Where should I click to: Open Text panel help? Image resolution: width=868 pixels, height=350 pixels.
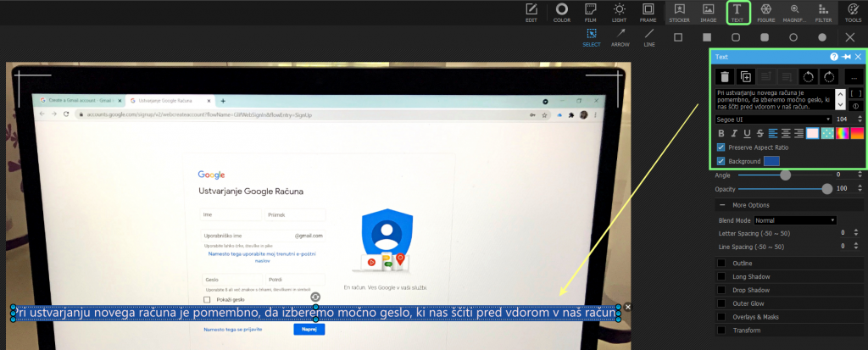(x=834, y=57)
